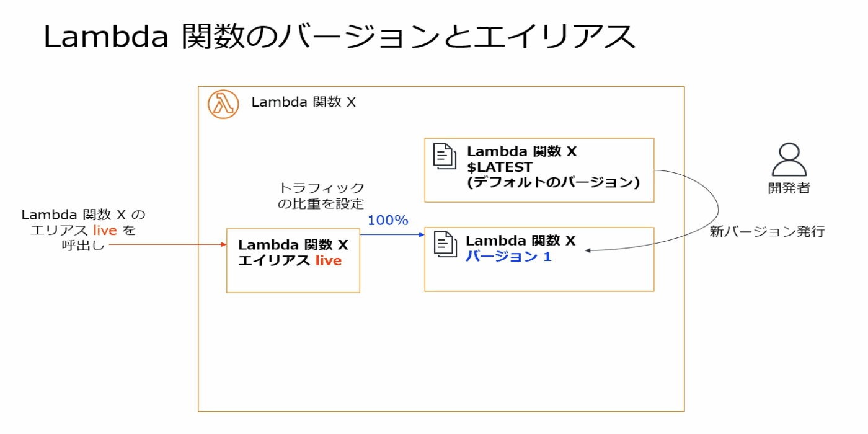Click the エイリアス text in the alias box

coord(274,261)
